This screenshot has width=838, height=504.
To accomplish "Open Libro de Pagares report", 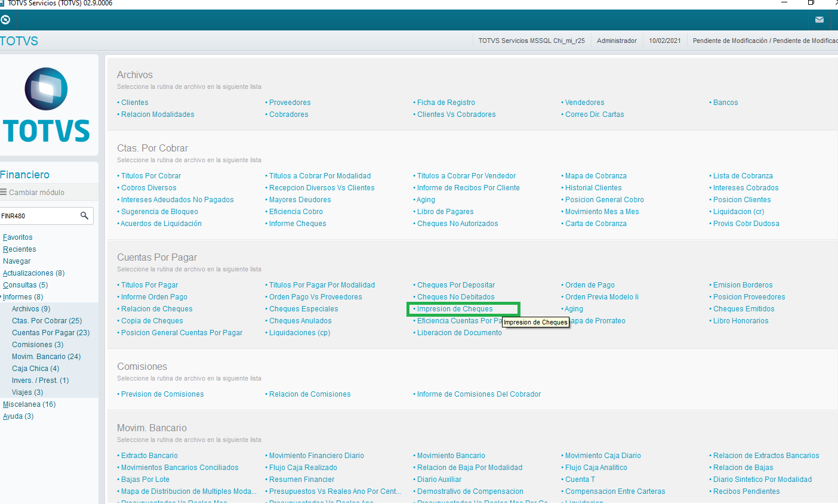I will tap(445, 212).
